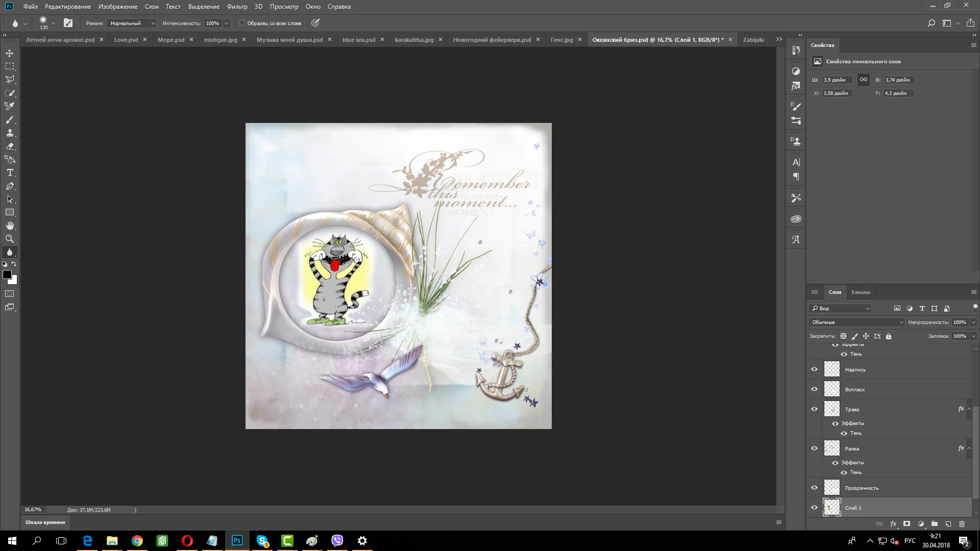Enable sampling from all layers checkbox
Image resolution: width=980 pixels, height=551 pixels.
[x=242, y=23]
